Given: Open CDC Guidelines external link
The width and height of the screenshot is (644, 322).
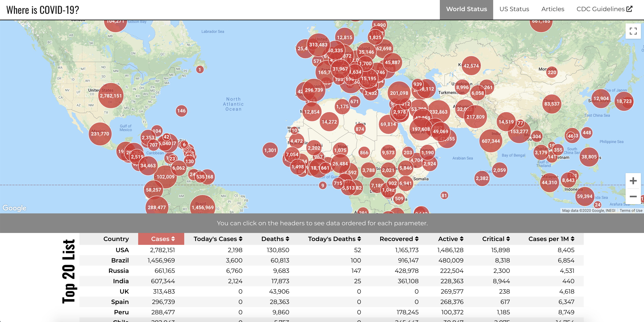Looking at the screenshot, I should pyautogui.click(x=604, y=9).
